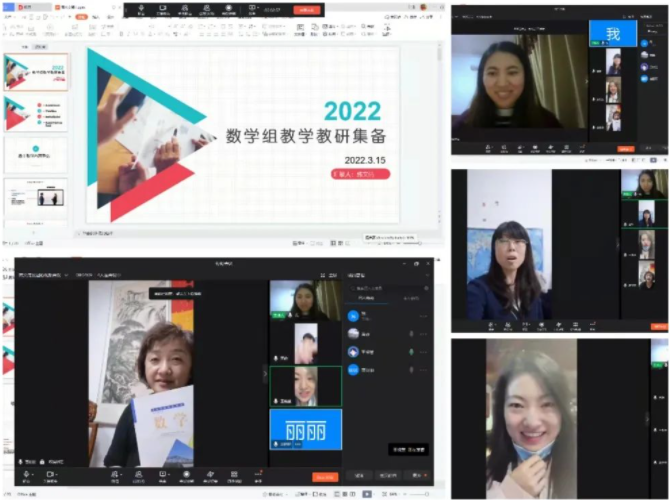Viewport: 670px width, 500px height.
Task: Click red end-sharing button above presentation
Action: pyautogui.click(x=307, y=9)
